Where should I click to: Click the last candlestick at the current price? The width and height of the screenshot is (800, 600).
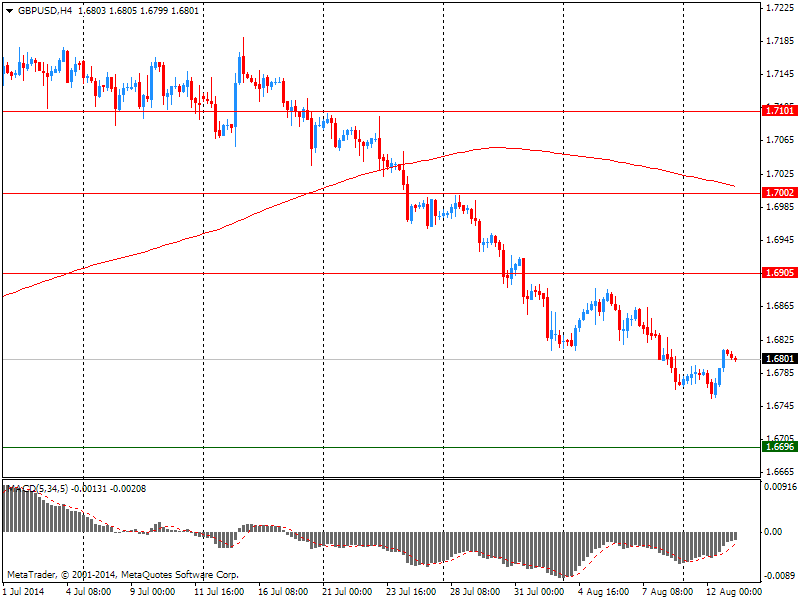click(735, 359)
